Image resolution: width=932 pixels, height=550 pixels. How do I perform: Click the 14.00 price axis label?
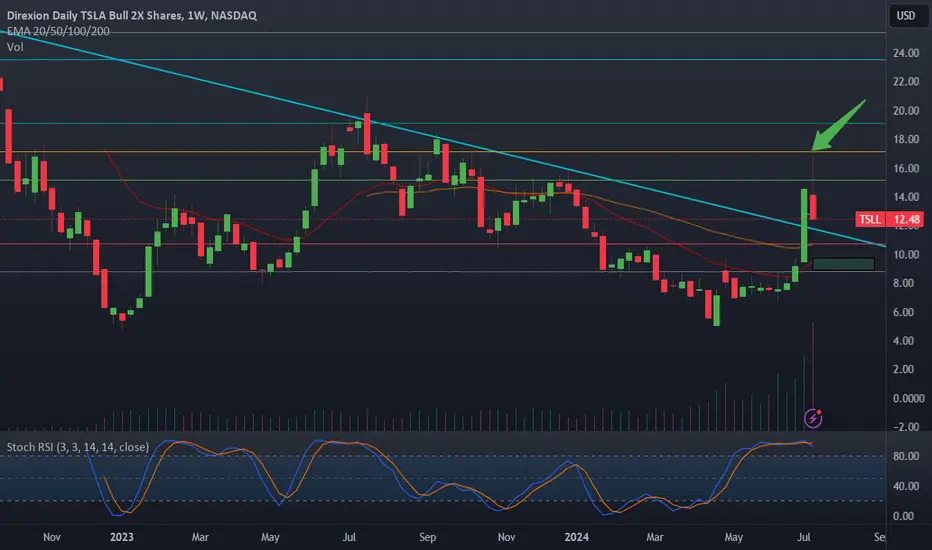pos(906,197)
